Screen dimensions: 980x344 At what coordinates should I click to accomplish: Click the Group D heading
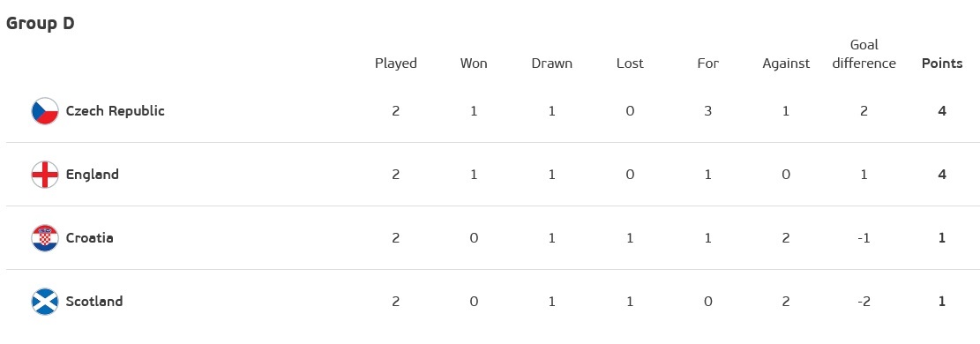pyautogui.click(x=40, y=24)
